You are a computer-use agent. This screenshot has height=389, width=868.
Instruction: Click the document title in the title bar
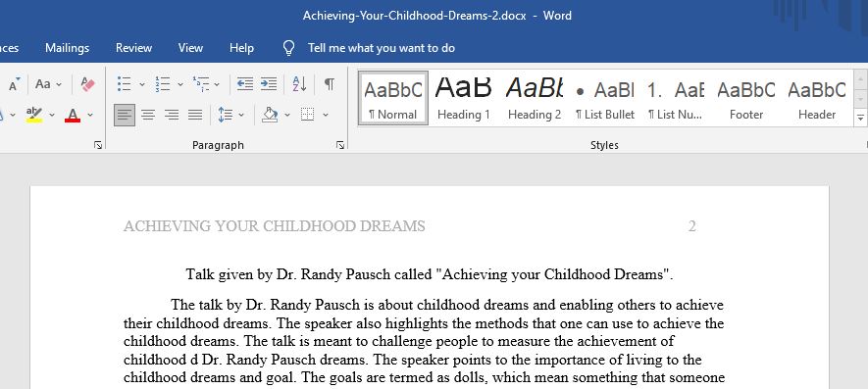[x=437, y=16]
